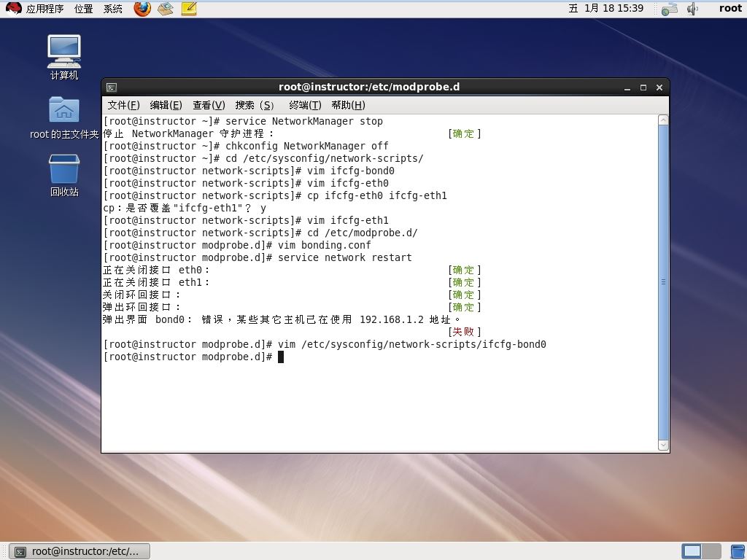Click the 192.168.1.2 address in the error line

(x=392, y=319)
